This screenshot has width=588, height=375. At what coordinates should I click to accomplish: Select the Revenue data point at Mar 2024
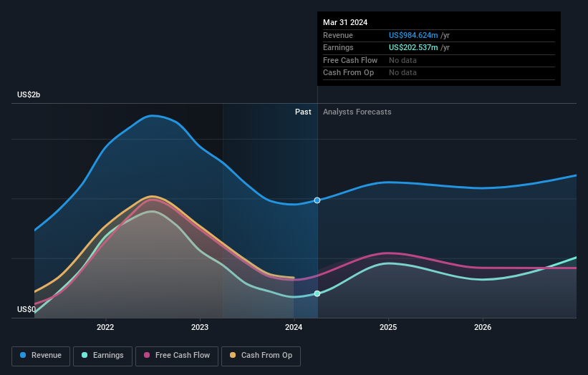(x=317, y=200)
